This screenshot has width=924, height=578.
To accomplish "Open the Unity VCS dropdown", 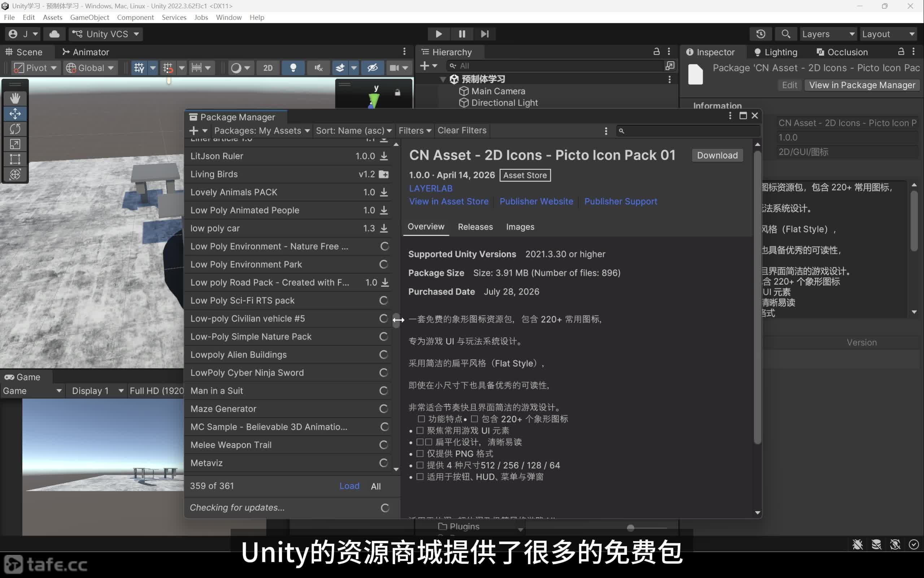I will point(106,34).
